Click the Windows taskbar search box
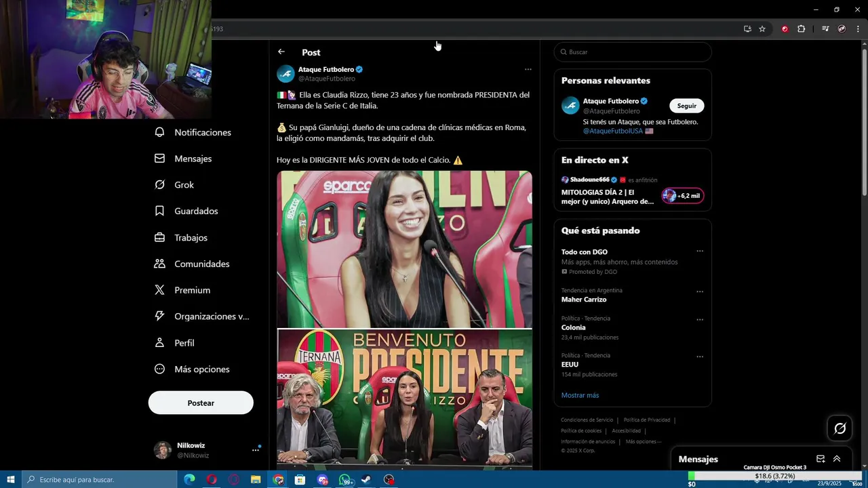The image size is (868, 488). [x=99, y=480]
